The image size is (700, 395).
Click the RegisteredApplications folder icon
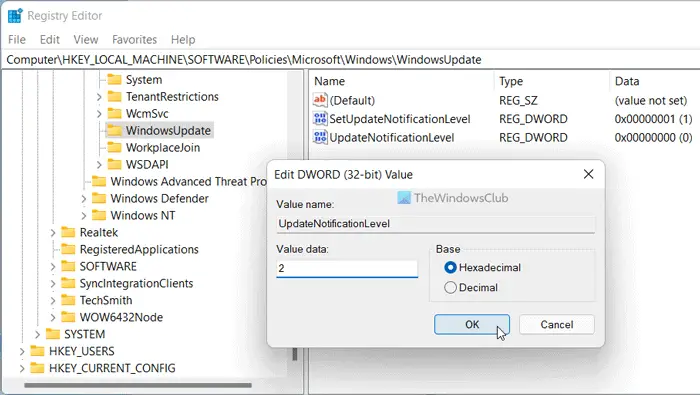click(68, 249)
